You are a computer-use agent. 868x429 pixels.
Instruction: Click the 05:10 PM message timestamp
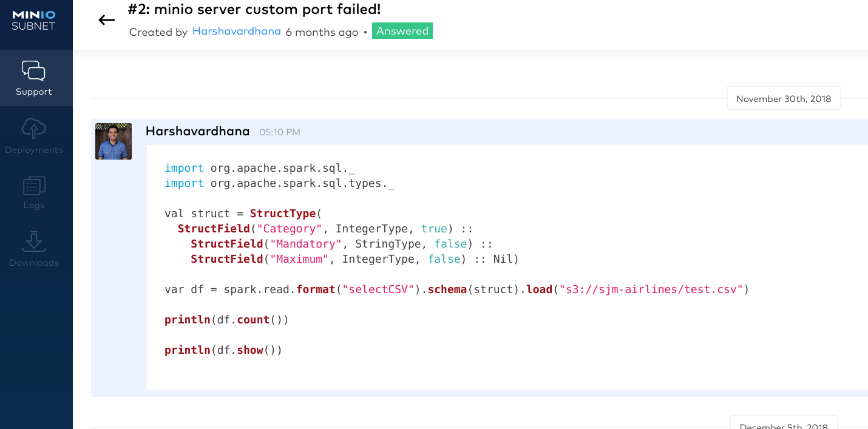(x=279, y=132)
